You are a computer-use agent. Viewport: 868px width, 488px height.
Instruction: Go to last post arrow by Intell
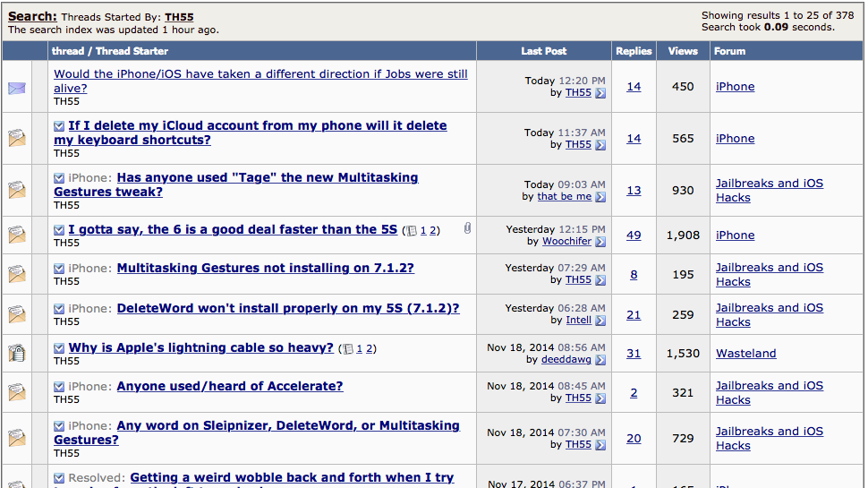tap(600, 321)
